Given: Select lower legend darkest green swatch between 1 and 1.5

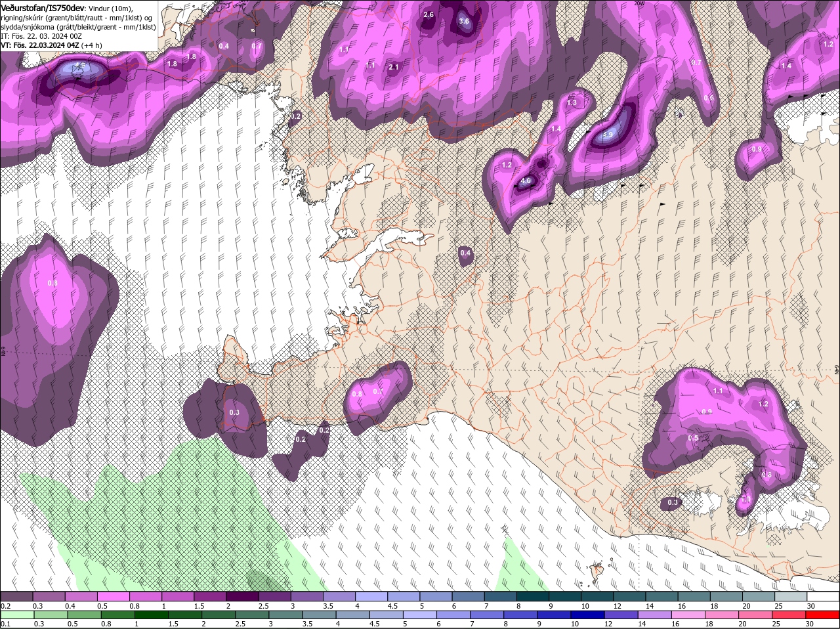Looking at the screenshot, I should (151, 615).
